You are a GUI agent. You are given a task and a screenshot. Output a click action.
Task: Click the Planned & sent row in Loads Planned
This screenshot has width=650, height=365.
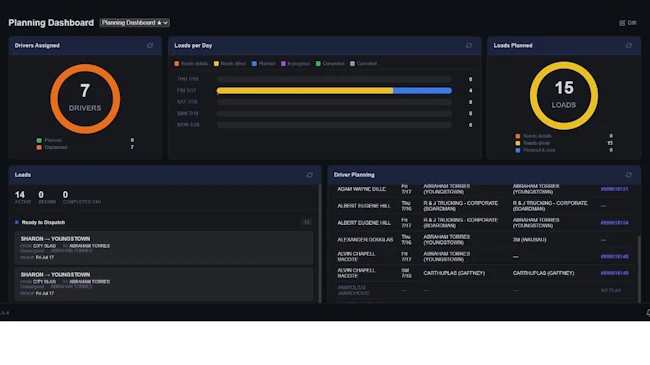564,150
